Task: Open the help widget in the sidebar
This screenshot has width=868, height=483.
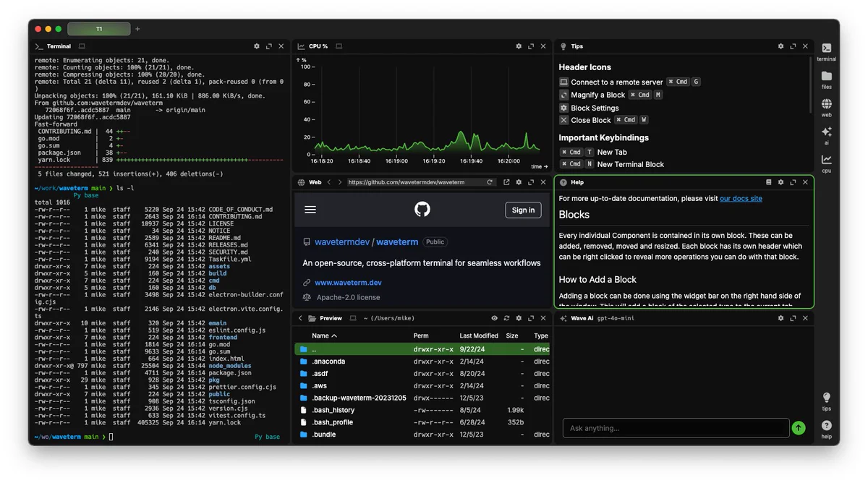Action: point(826,429)
